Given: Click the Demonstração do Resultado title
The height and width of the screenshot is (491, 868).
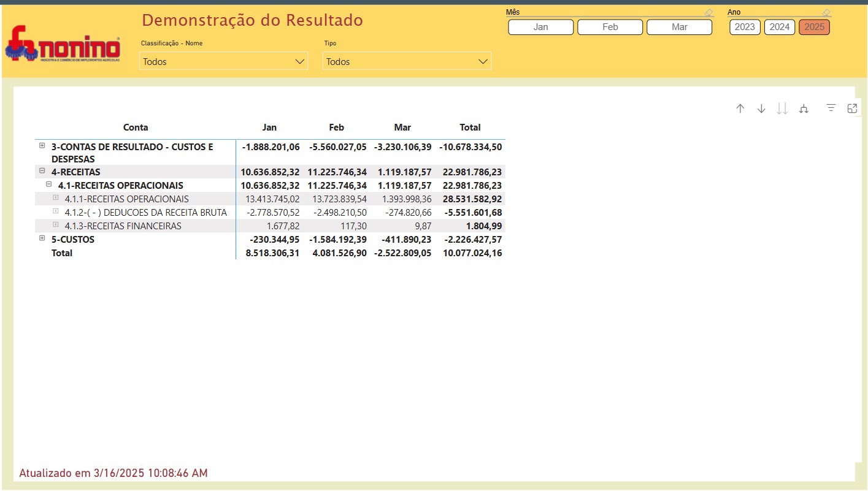Looking at the screenshot, I should (x=253, y=20).
